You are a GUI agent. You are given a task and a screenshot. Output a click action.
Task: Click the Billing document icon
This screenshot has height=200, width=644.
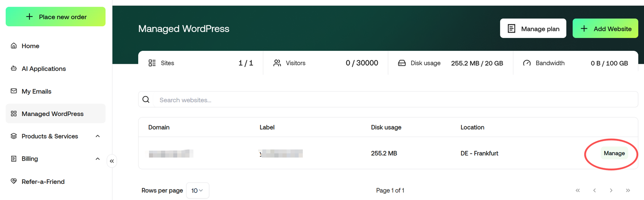point(13,159)
